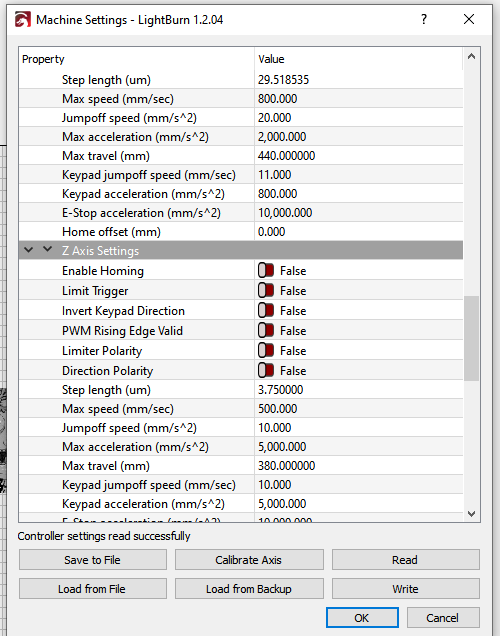Select the Value column header
The image size is (500, 636).
[358, 59]
